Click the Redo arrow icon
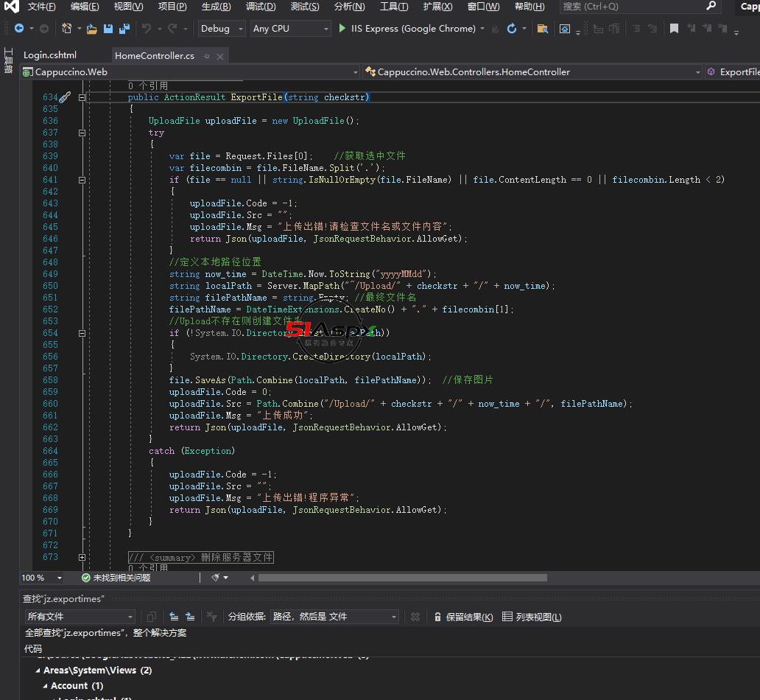 point(172,29)
